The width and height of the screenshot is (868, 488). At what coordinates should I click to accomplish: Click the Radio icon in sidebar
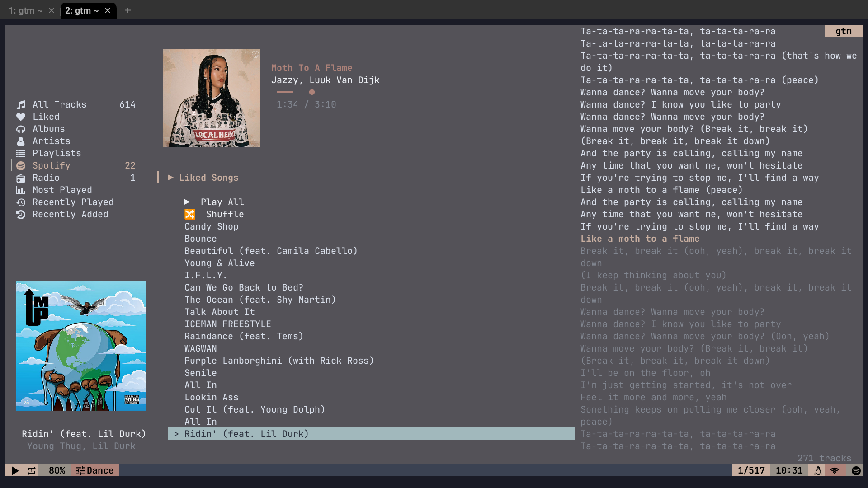tap(21, 178)
